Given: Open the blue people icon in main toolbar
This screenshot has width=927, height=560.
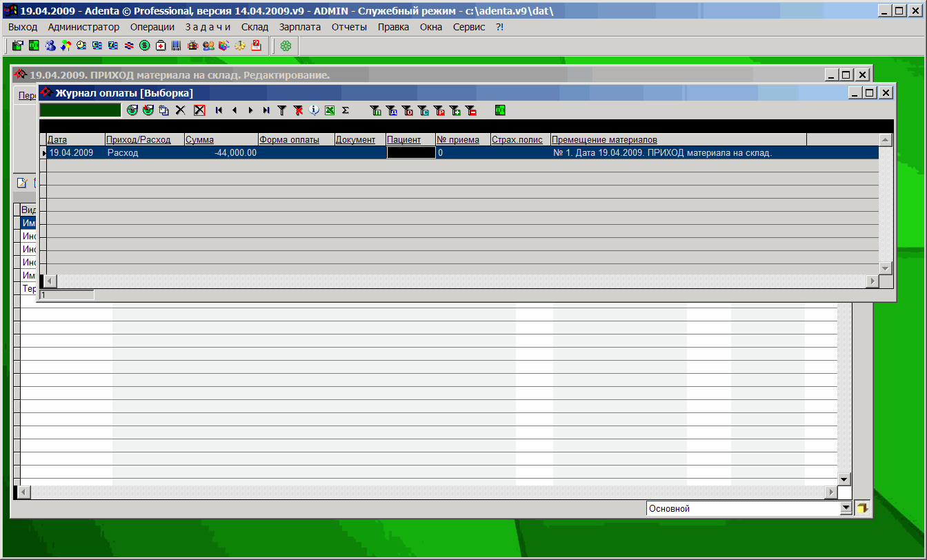Looking at the screenshot, I should [x=50, y=46].
